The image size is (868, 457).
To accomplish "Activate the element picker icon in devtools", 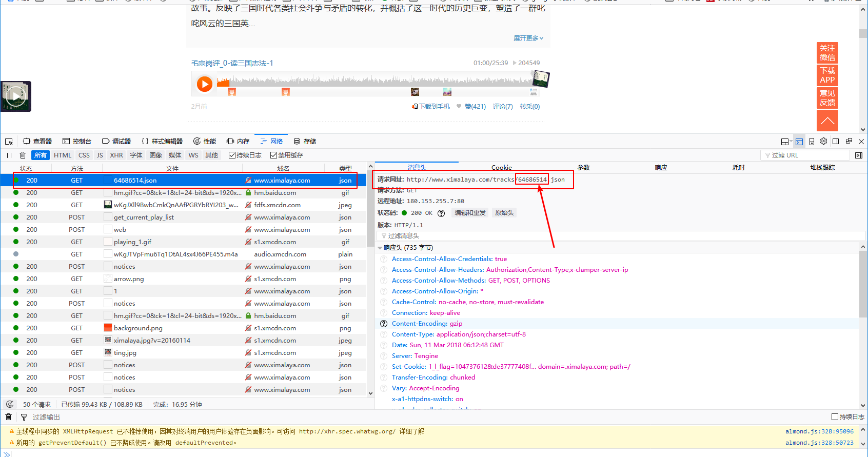I will tap(9, 142).
